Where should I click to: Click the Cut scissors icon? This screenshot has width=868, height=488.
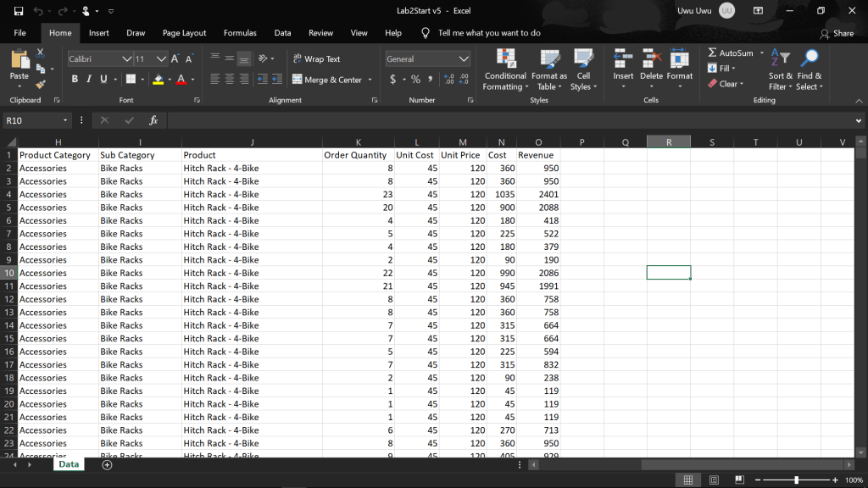tap(40, 53)
